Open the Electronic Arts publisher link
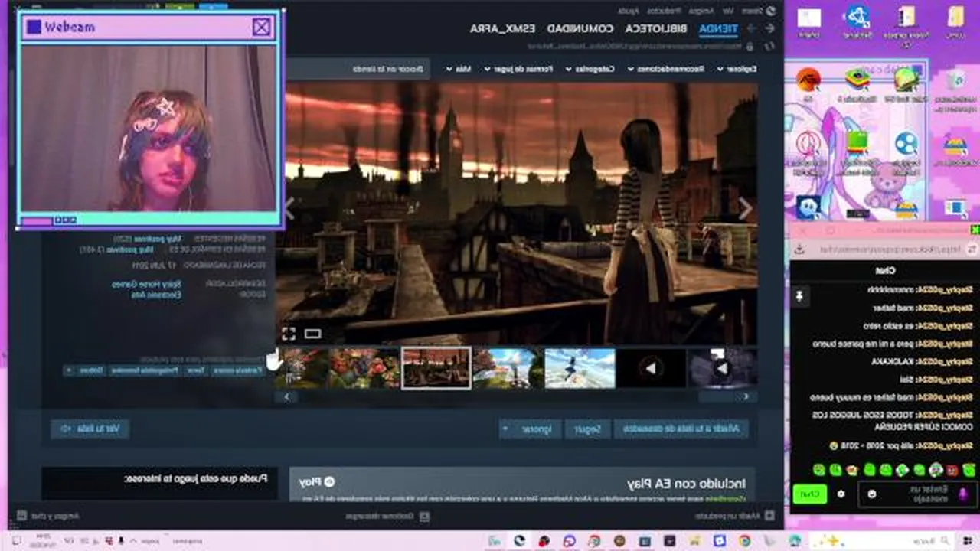980x551 pixels. pos(156,294)
